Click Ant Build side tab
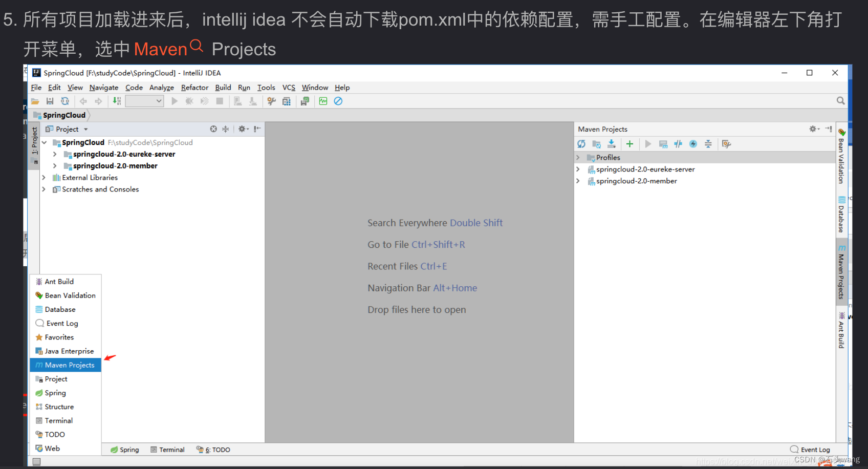This screenshot has width=868, height=469. pos(841,330)
